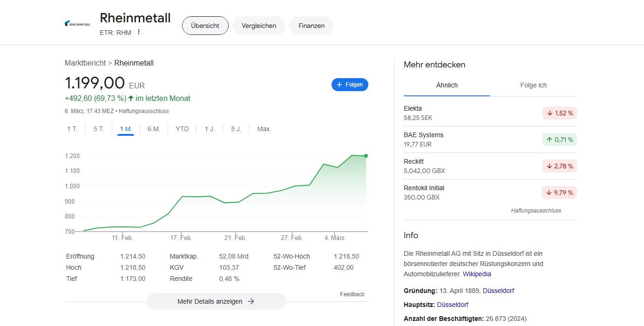The height and width of the screenshot is (326, 644).
Task: Click the Marktbericht breadcrumb link
Action: click(x=85, y=63)
